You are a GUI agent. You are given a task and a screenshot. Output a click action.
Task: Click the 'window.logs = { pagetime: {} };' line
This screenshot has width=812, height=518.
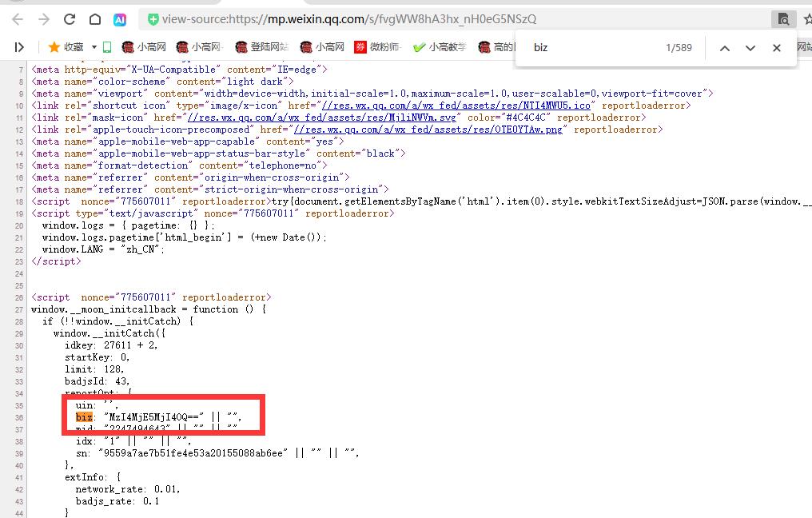(128, 226)
